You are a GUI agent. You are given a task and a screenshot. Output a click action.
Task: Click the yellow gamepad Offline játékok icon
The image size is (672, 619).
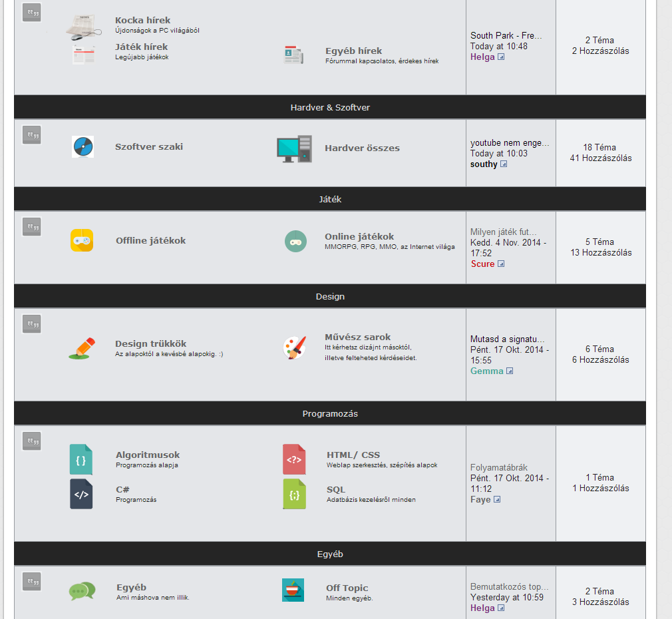click(x=82, y=240)
